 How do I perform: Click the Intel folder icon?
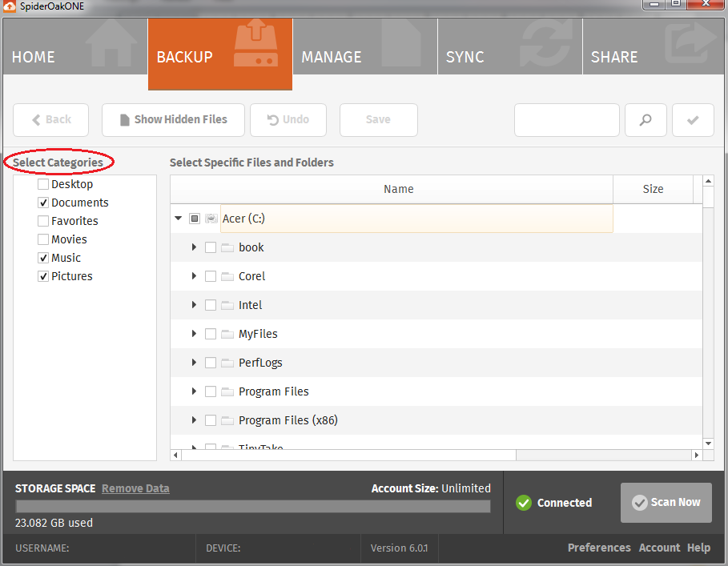pos(227,305)
